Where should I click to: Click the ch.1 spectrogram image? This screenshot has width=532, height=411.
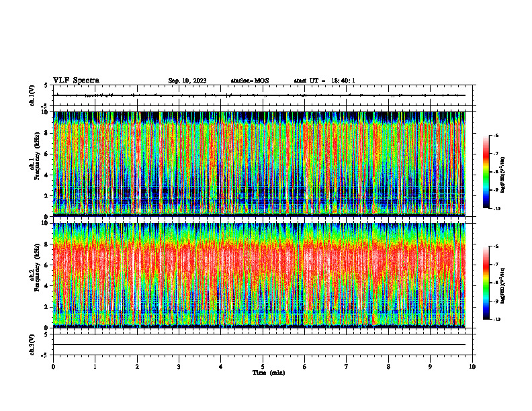tap(259, 164)
